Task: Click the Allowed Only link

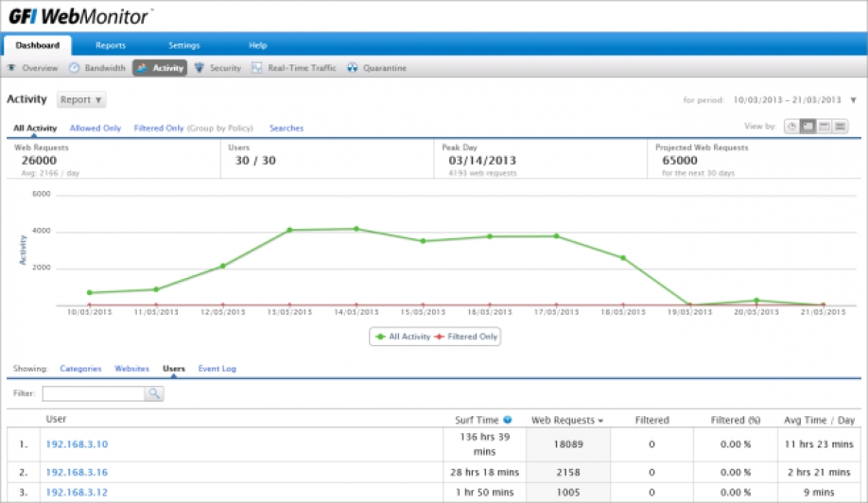Action: 95,129
